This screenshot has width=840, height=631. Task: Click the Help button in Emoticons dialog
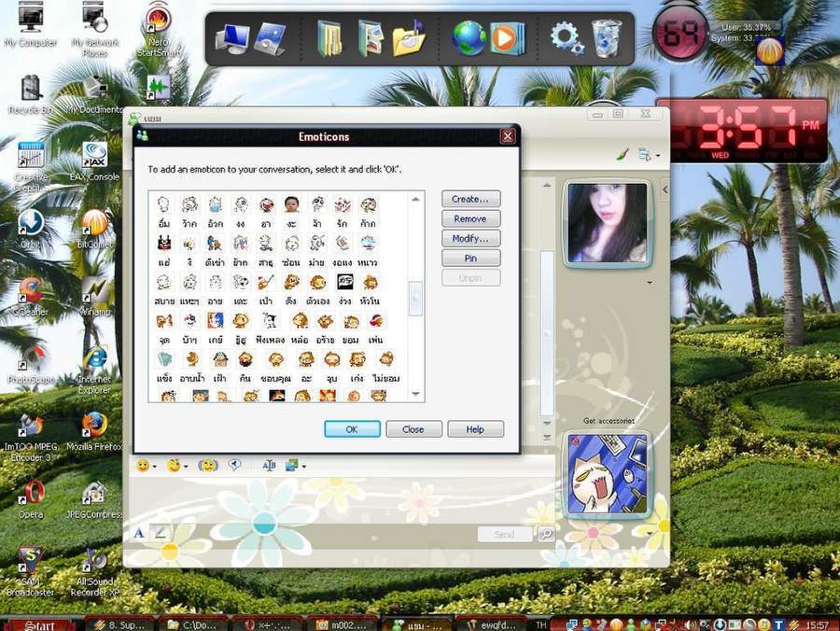coord(475,429)
